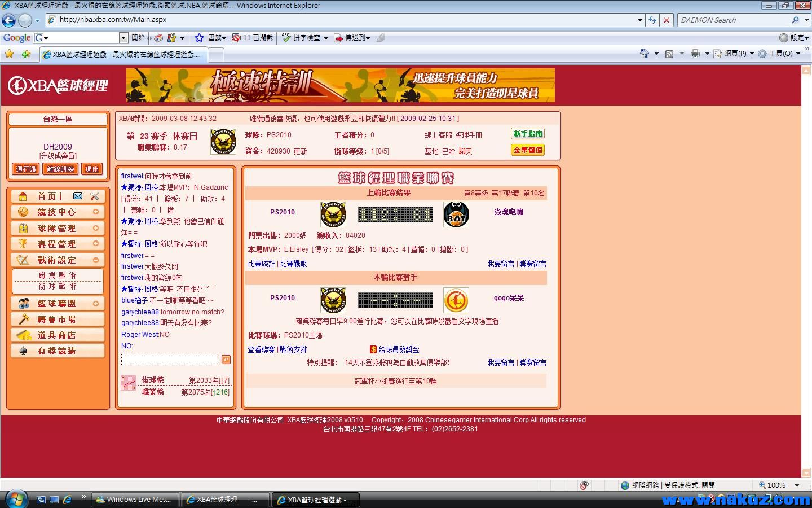The height and width of the screenshot is (508, 812).
Task: Open the 網頁(P) page menu
Action: click(x=734, y=54)
